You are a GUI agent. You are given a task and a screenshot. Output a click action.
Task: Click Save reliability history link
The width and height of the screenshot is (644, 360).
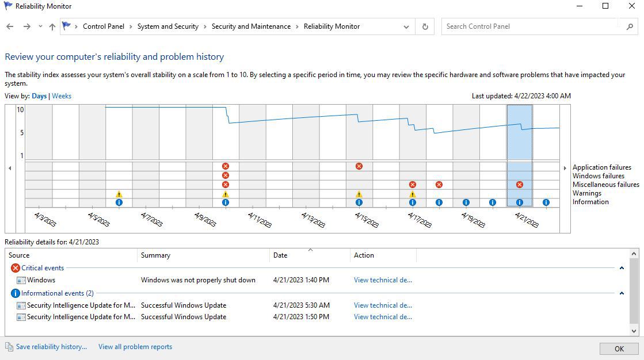point(51,347)
